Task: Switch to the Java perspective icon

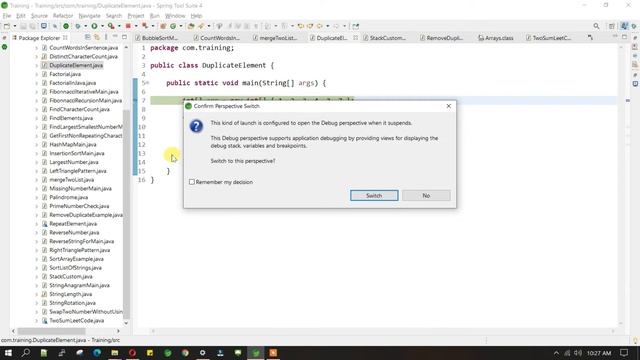Action: (624, 26)
